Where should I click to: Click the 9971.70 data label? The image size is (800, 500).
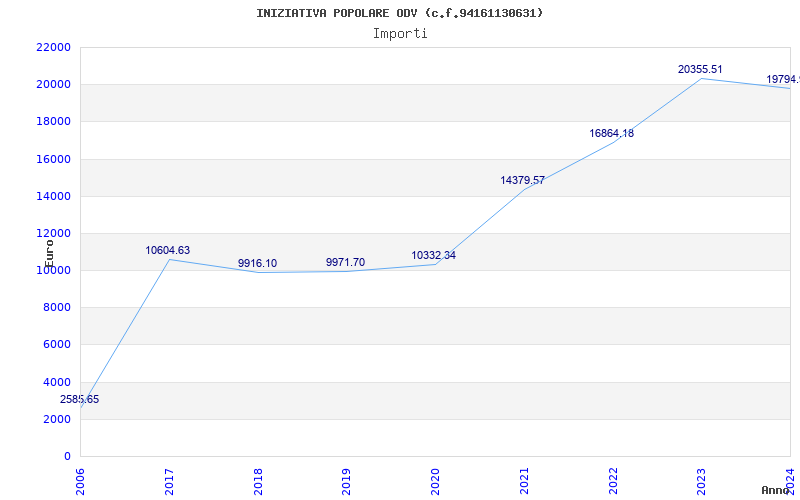[345, 262]
